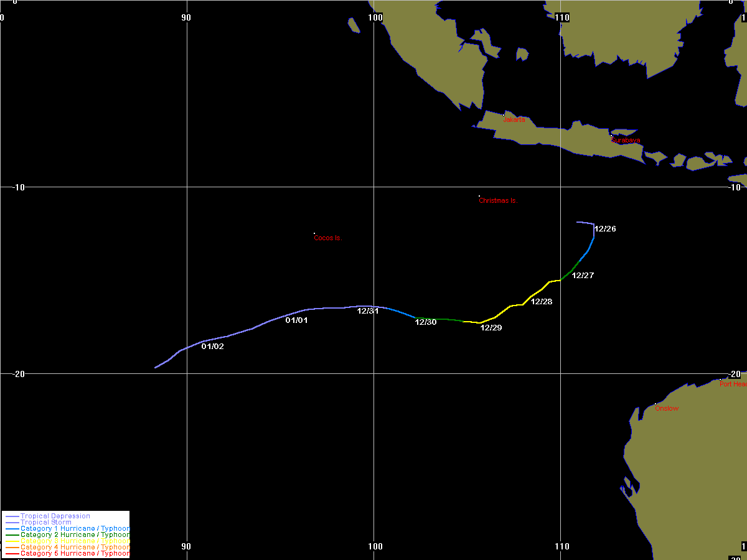
Task: Click the 12/28 date marker
Action: 542,301
